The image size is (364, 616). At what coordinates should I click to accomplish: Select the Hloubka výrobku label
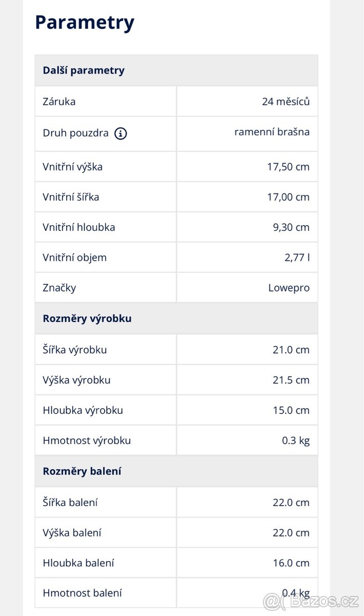[x=83, y=411]
